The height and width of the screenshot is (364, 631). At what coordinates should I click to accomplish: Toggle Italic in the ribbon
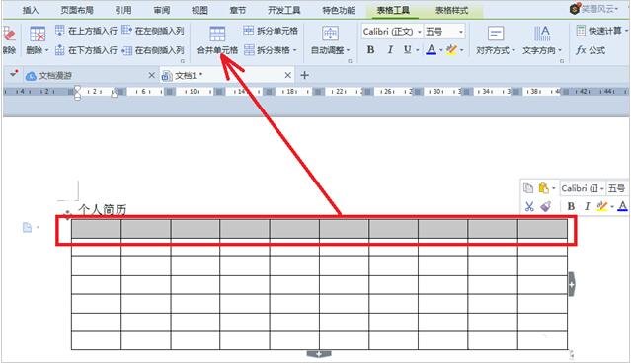pyautogui.click(x=389, y=50)
